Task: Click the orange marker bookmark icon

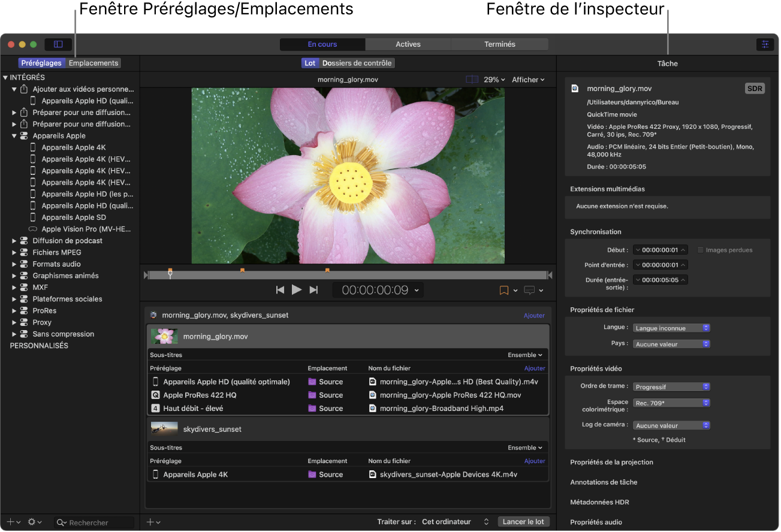Action: (x=504, y=290)
